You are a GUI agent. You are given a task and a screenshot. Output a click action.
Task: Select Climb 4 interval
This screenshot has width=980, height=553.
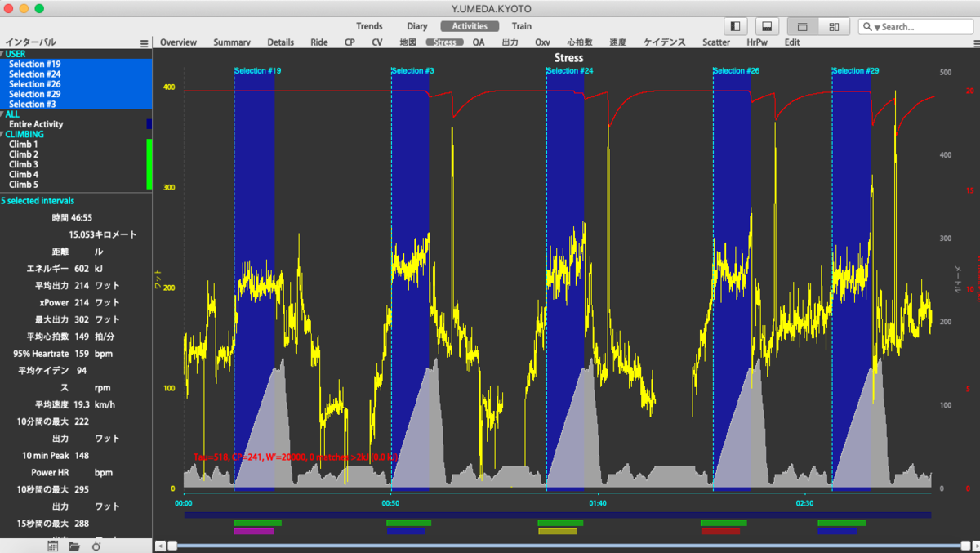[76, 174]
